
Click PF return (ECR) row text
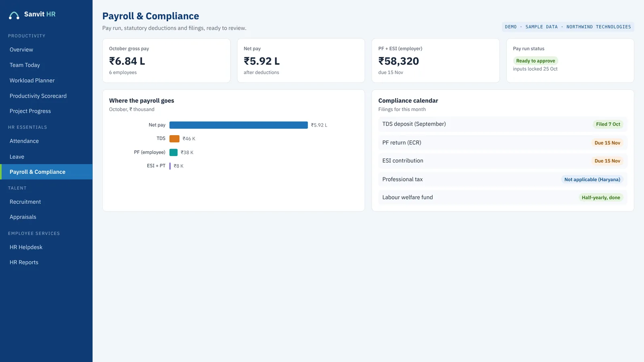coord(402,142)
